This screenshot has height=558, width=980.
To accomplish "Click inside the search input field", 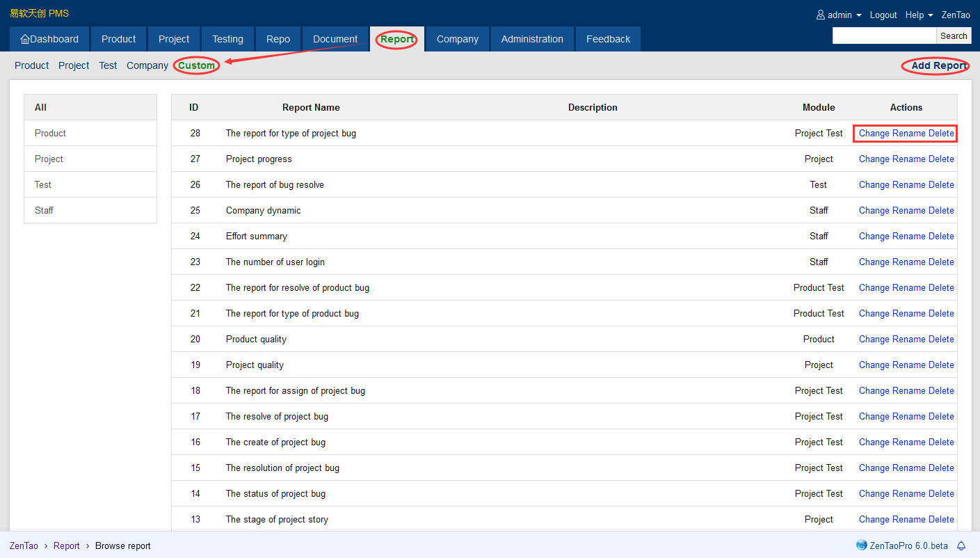I will (884, 35).
